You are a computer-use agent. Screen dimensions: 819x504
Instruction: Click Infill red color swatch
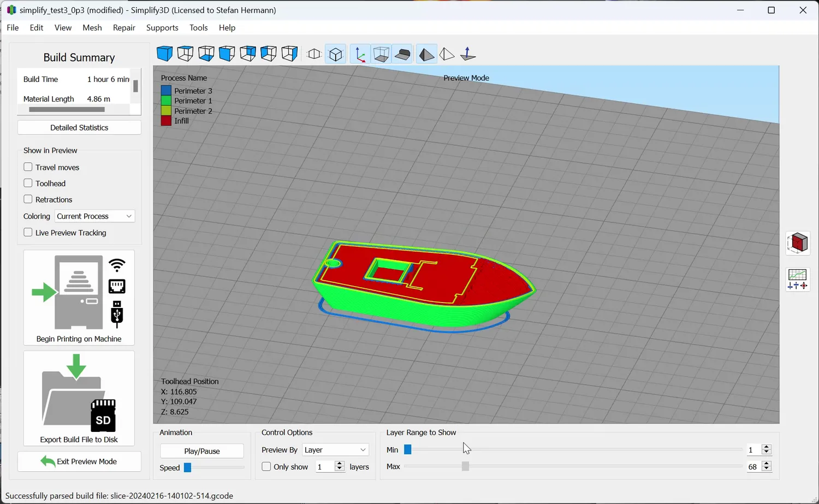(166, 121)
